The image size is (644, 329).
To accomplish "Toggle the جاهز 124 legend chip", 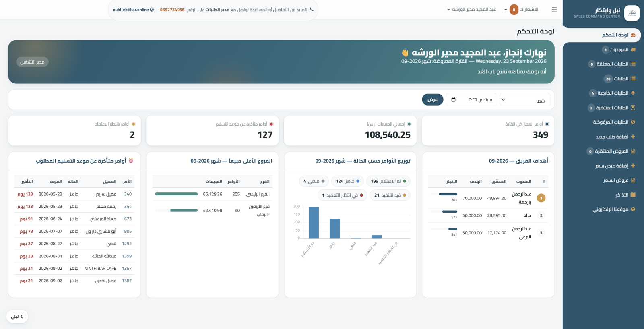I will point(347,181).
